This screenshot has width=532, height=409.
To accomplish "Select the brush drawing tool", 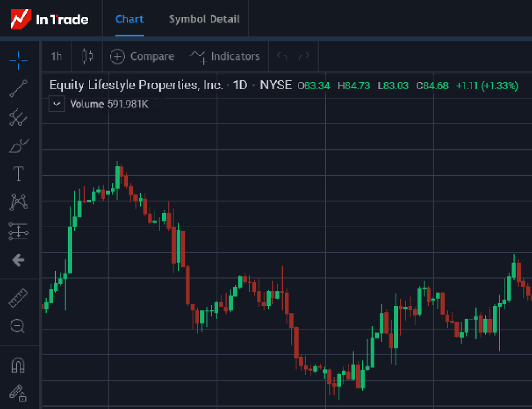I will (x=18, y=146).
